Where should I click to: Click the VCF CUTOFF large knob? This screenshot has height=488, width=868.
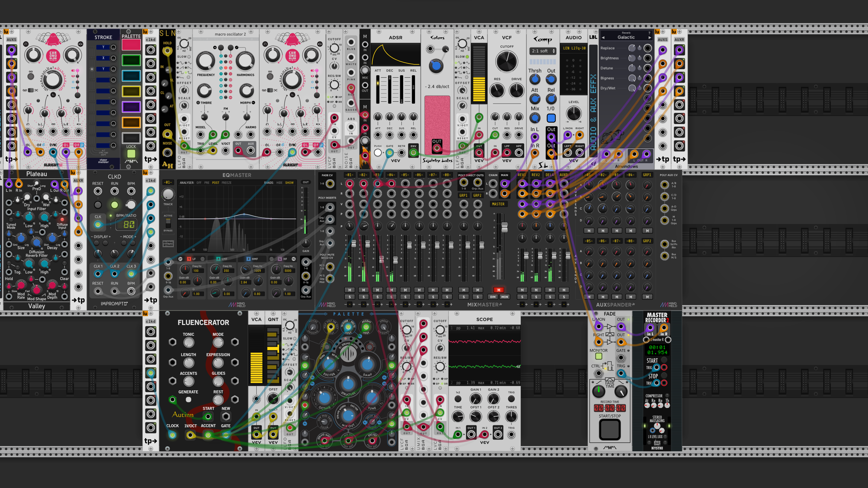[x=507, y=62]
